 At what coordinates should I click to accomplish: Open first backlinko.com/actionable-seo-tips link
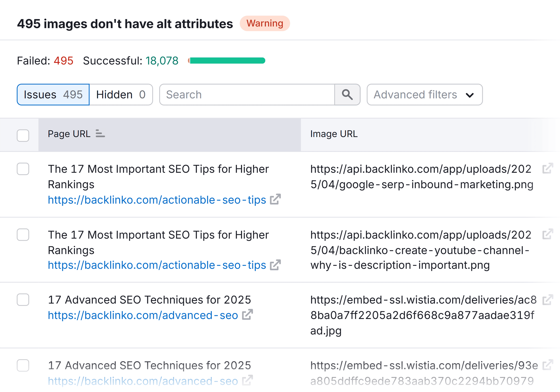tap(157, 200)
